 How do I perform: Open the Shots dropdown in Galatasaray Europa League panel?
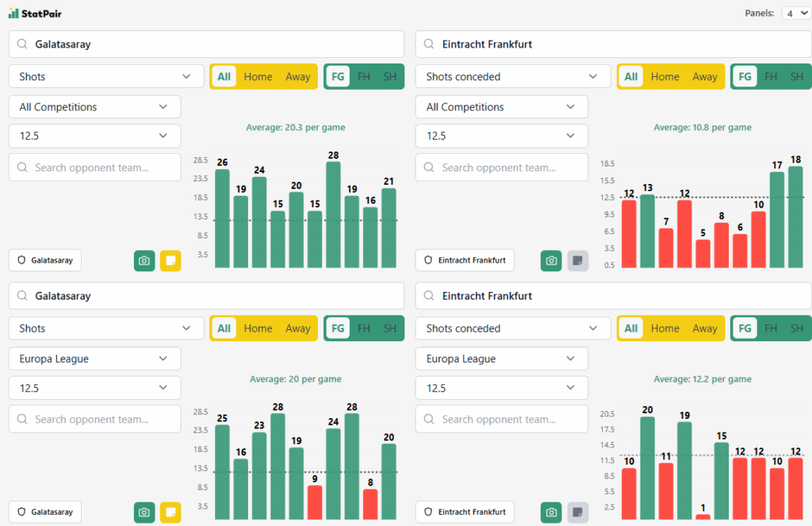[106, 328]
